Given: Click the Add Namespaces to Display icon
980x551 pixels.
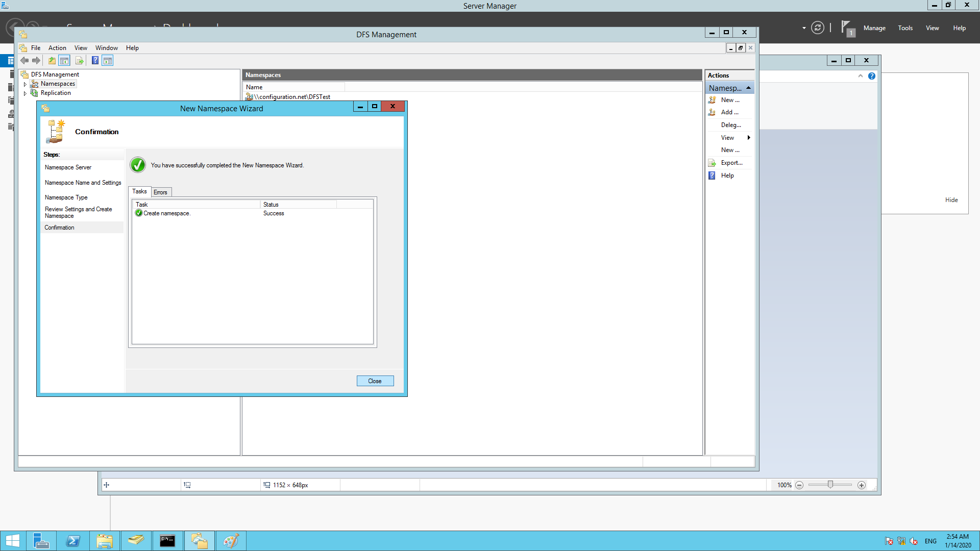Looking at the screenshot, I should tap(712, 112).
